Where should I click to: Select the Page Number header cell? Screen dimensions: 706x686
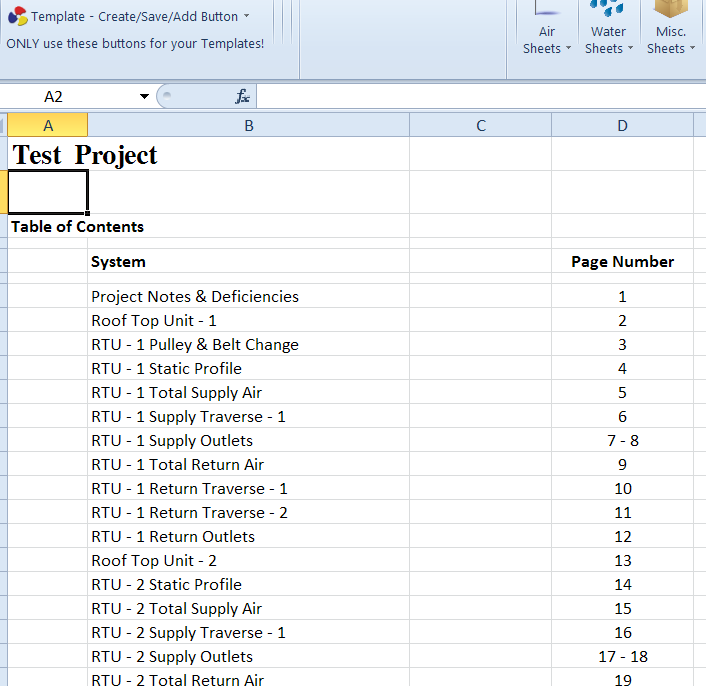point(622,262)
